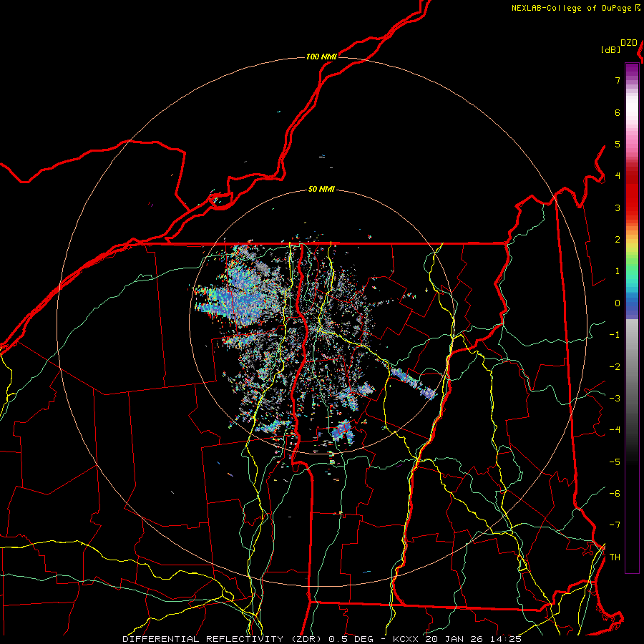Click the 50 NMI range ring label
Viewport: 644px width, 644px height.
(321, 189)
